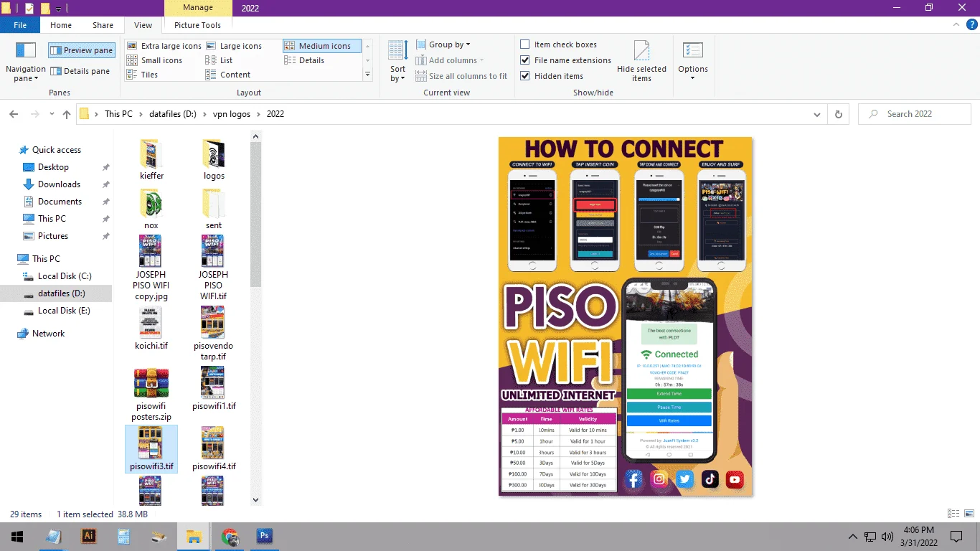
Task: Click the PISO WIFI poster preview image
Action: [x=626, y=316]
